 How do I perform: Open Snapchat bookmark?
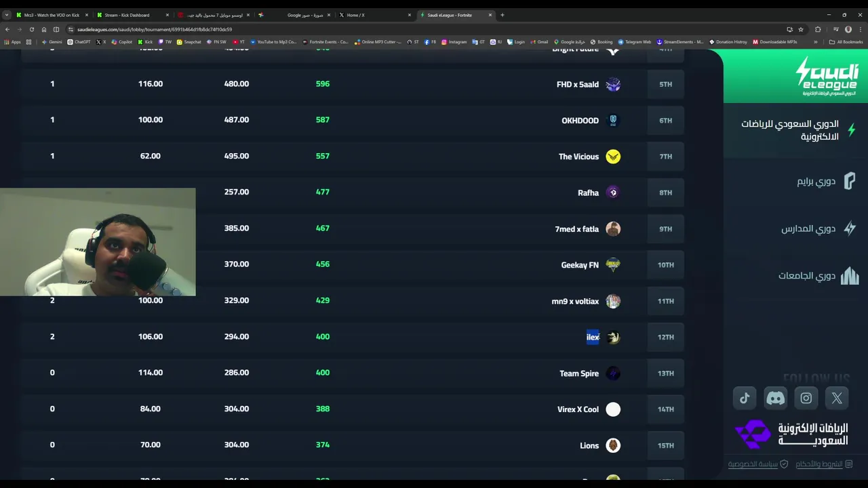click(x=189, y=42)
